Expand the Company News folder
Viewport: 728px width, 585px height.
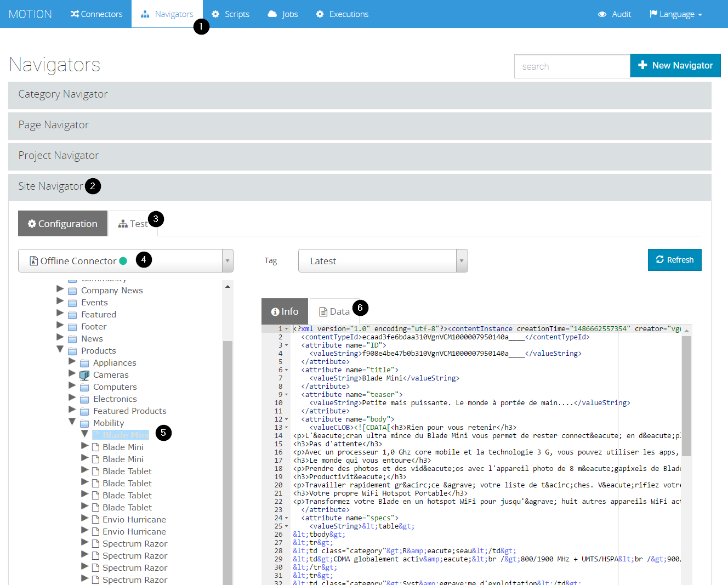(x=60, y=288)
